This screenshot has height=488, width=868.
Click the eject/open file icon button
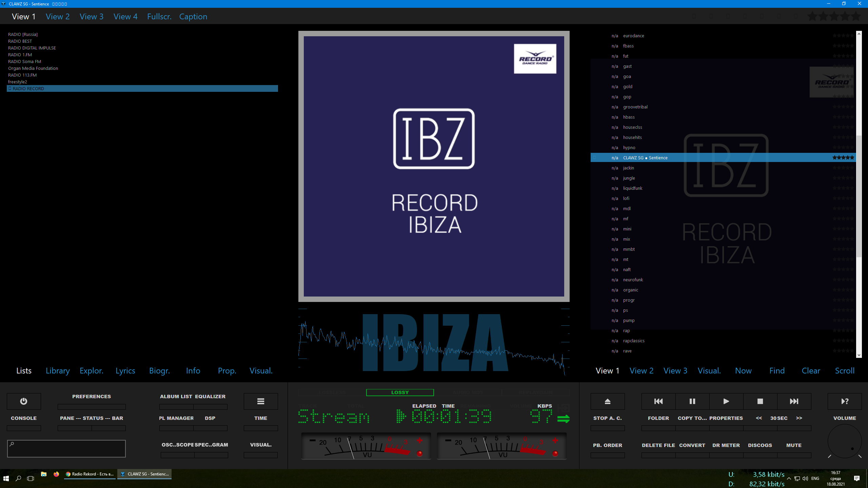point(607,401)
